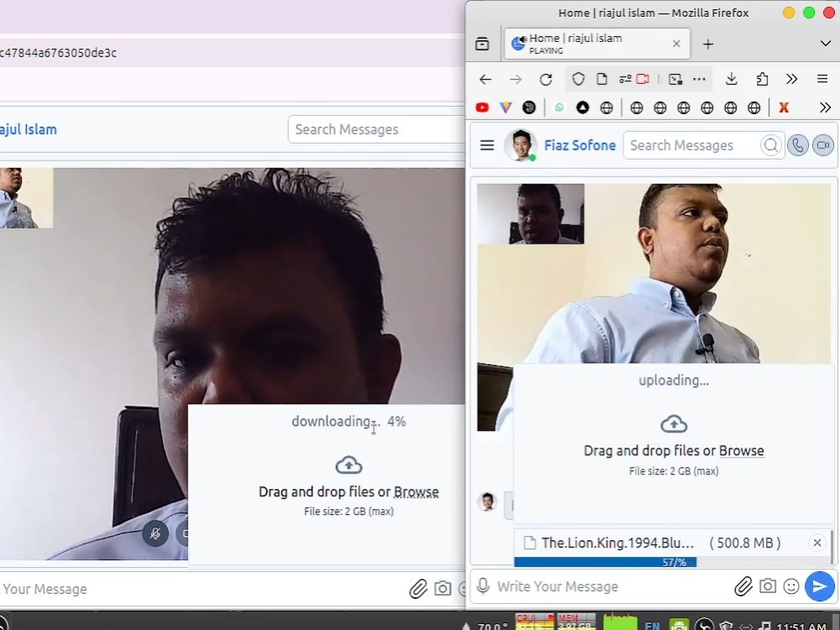Click the upload cloud icon in Firefox window
Image resolution: width=840 pixels, height=630 pixels.
(x=674, y=423)
